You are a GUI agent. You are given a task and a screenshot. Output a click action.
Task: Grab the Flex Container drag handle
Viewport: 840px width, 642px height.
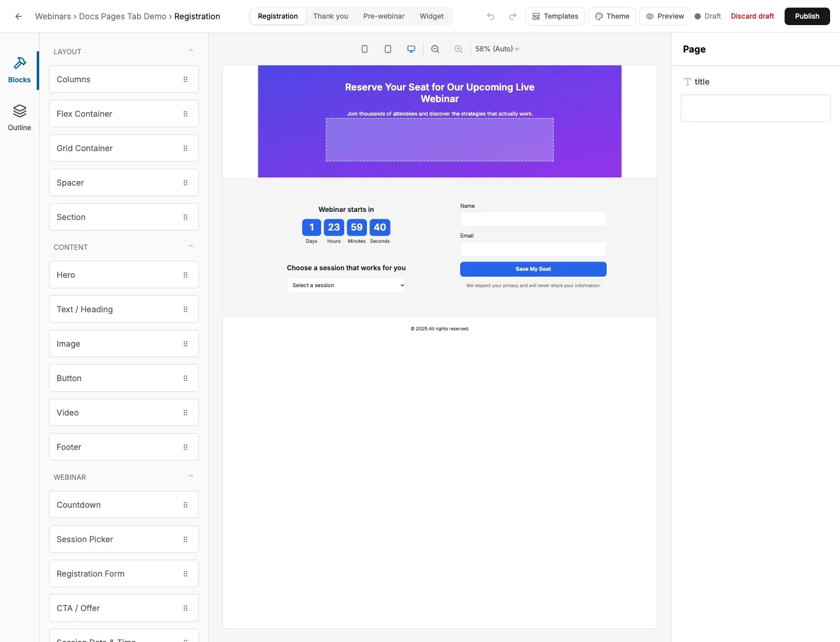(185, 114)
